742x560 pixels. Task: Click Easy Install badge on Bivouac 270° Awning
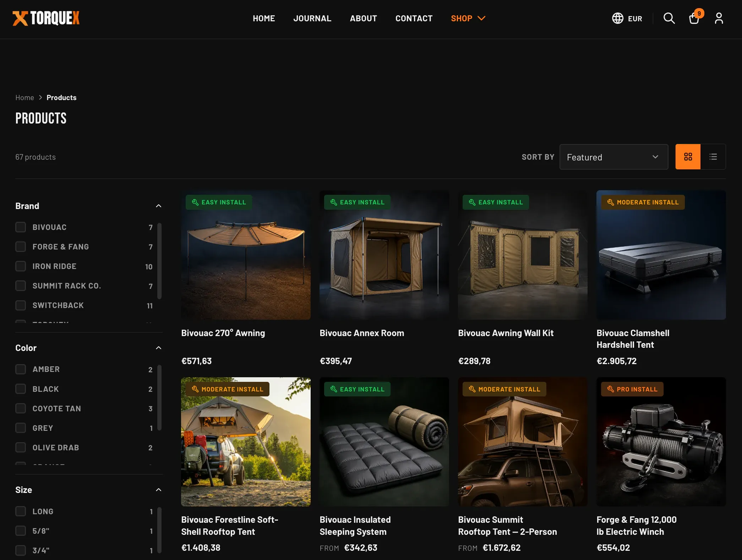219,202
